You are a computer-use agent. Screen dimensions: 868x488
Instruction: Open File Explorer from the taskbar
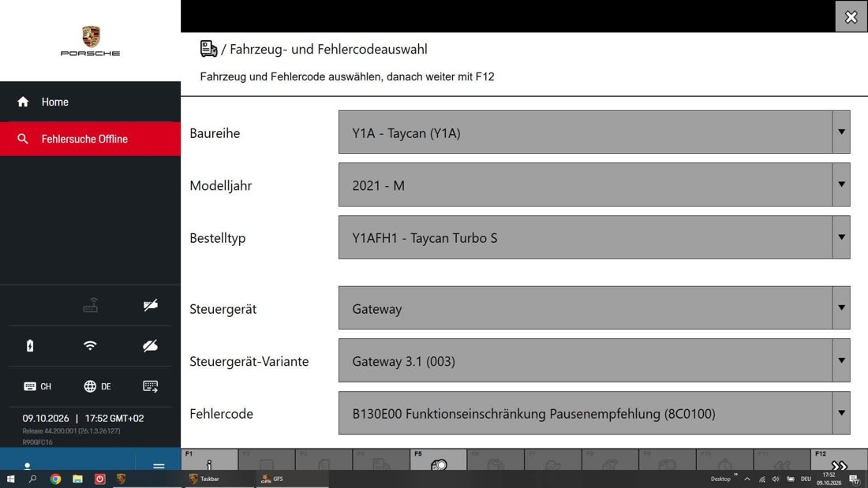[x=77, y=479]
